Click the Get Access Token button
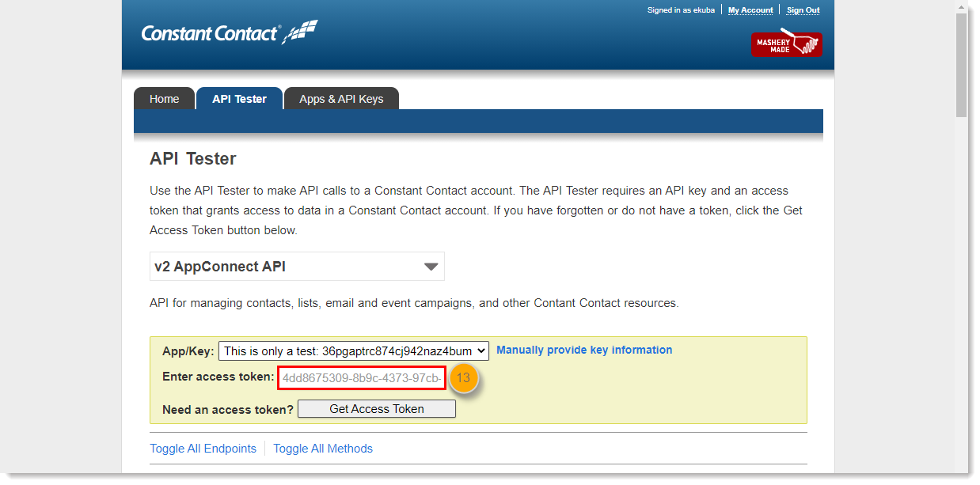Screen dimensions: 980x485 [377, 409]
